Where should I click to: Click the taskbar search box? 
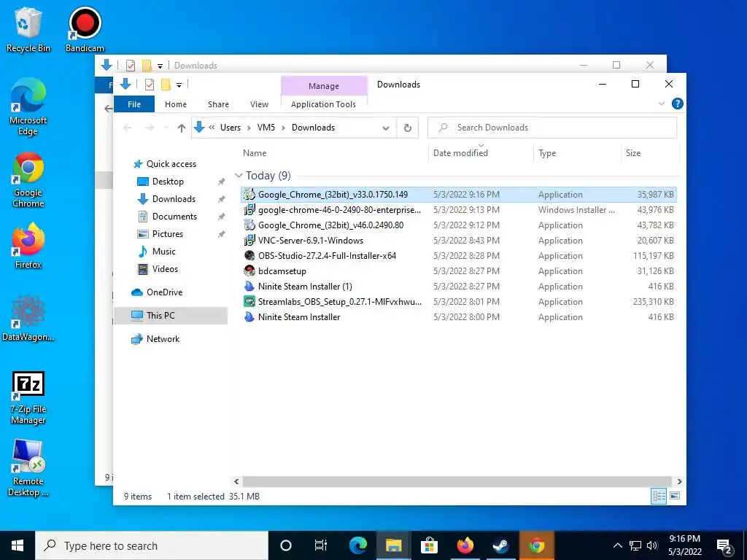click(152, 545)
